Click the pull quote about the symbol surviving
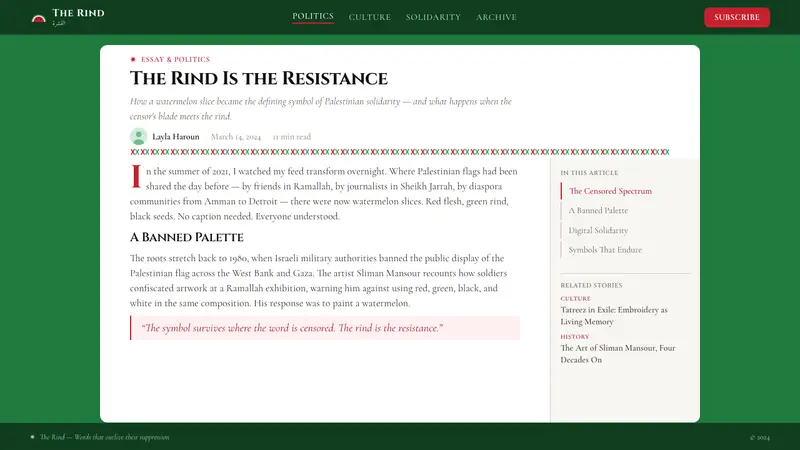 325,328
